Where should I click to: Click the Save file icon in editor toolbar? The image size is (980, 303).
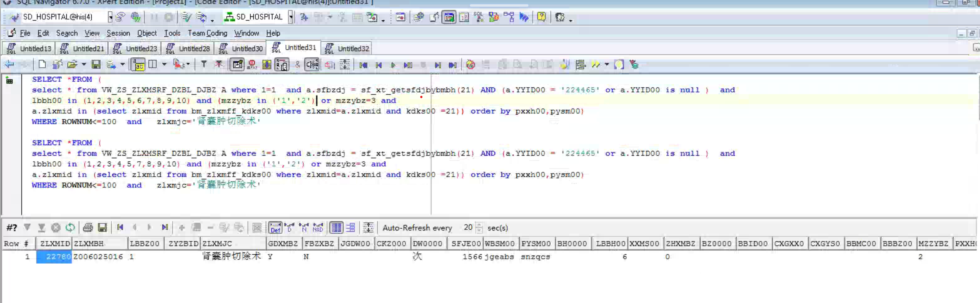(96, 65)
